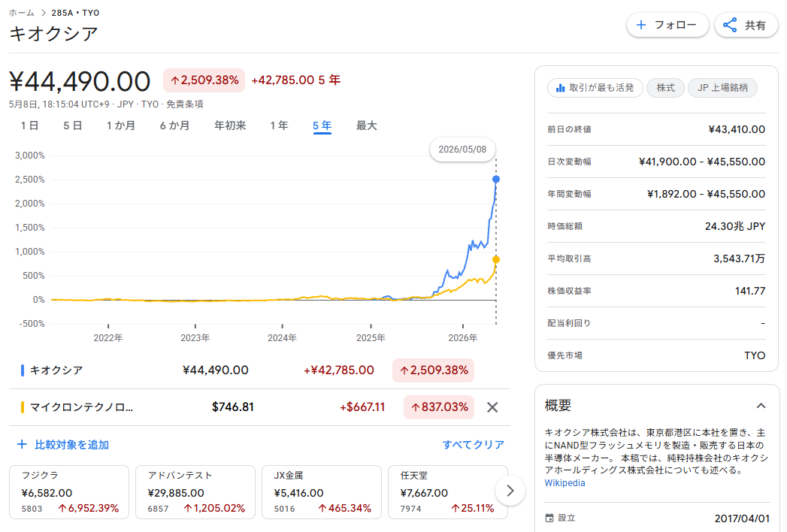The height and width of the screenshot is (532, 787).
Task: Click the plus icon next to 比較対象を追加
Action: pyautogui.click(x=22, y=444)
